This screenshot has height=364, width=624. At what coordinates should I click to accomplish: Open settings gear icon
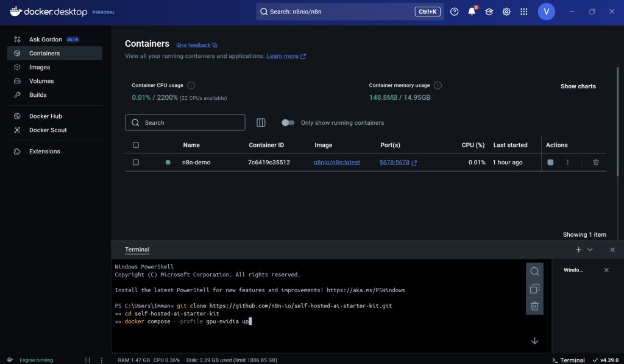506,12
